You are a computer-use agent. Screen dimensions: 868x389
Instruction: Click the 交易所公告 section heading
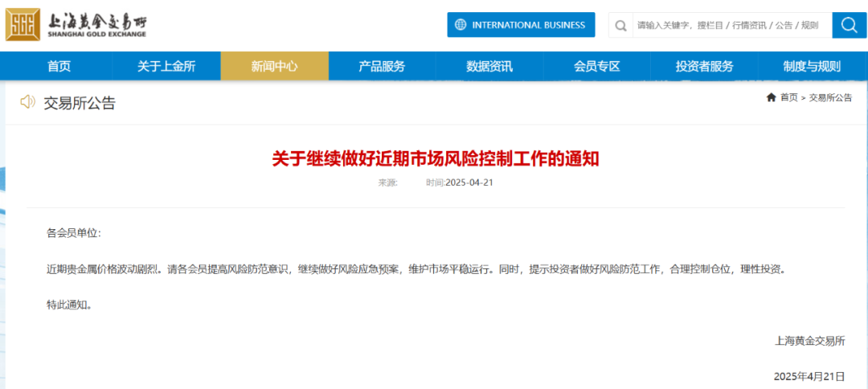(x=80, y=103)
